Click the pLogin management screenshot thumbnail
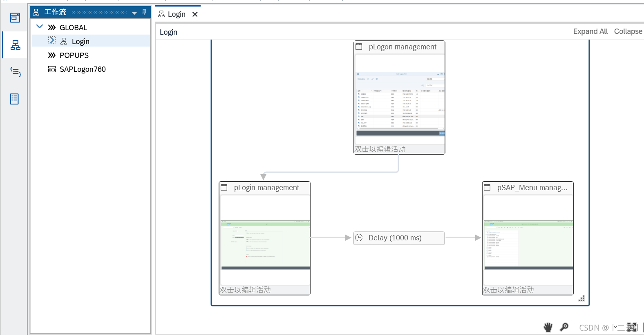 pos(265,245)
